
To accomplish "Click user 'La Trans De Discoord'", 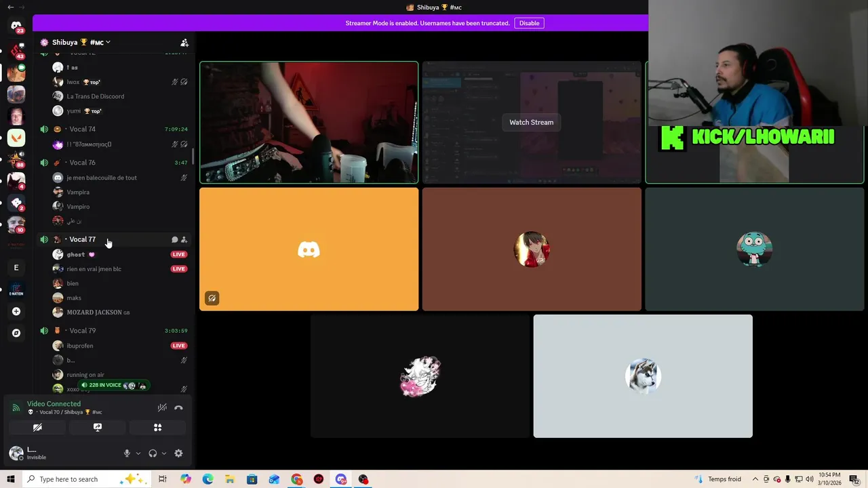I will pyautogui.click(x=95, y=96).
